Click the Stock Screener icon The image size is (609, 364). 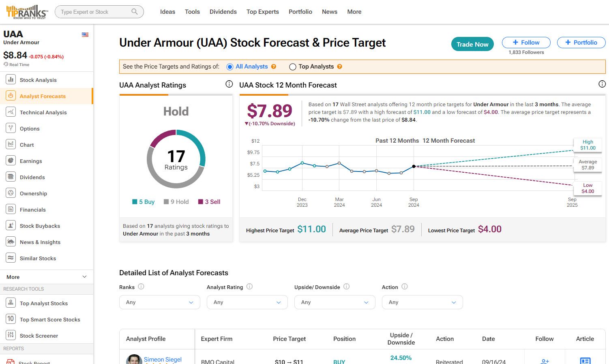pos(11,335)
